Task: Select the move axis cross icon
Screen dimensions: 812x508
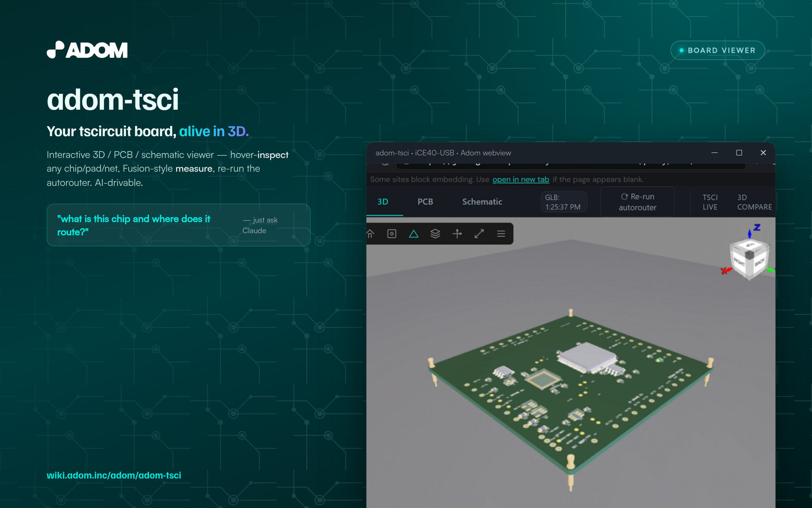Action: [457, 234]
